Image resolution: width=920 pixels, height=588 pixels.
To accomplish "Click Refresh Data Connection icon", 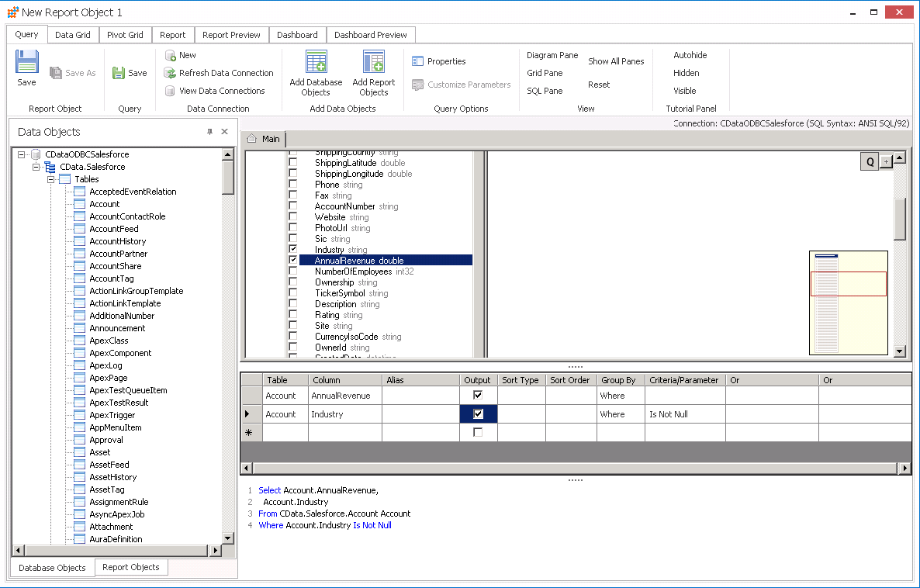I will [170, 73].
